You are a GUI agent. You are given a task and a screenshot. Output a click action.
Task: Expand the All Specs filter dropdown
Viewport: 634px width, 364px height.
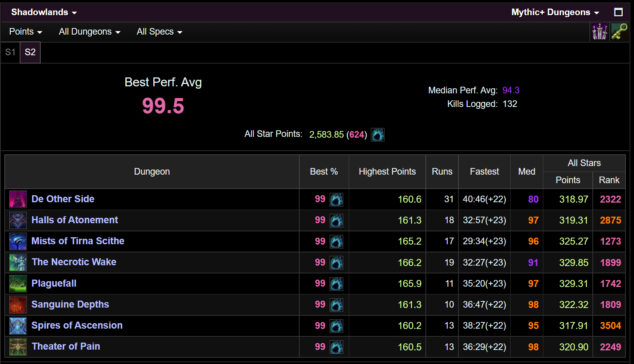pos(160,32)
